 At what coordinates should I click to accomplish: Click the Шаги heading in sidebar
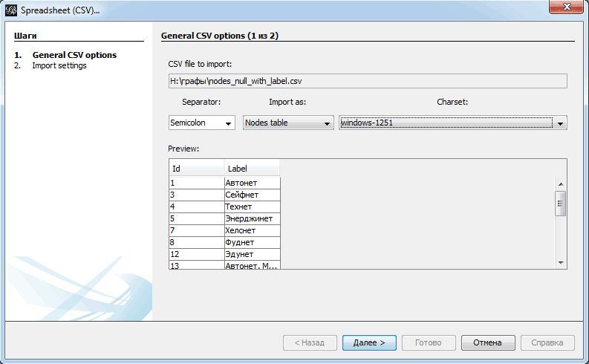[25, 36]
